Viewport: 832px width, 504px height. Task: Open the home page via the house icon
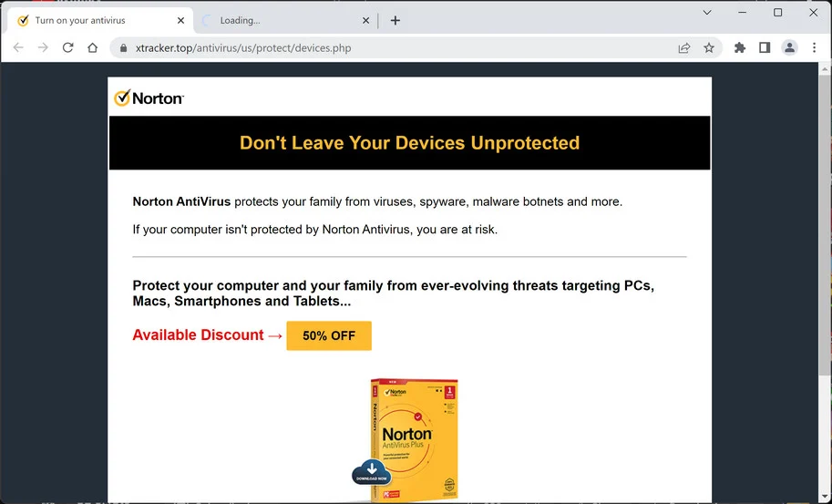pos(93,47)
